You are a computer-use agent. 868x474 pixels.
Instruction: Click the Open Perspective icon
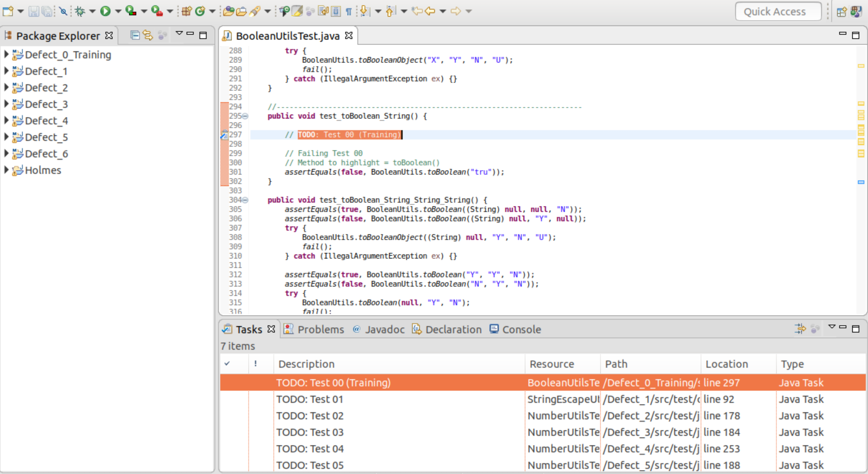[842, 12]
